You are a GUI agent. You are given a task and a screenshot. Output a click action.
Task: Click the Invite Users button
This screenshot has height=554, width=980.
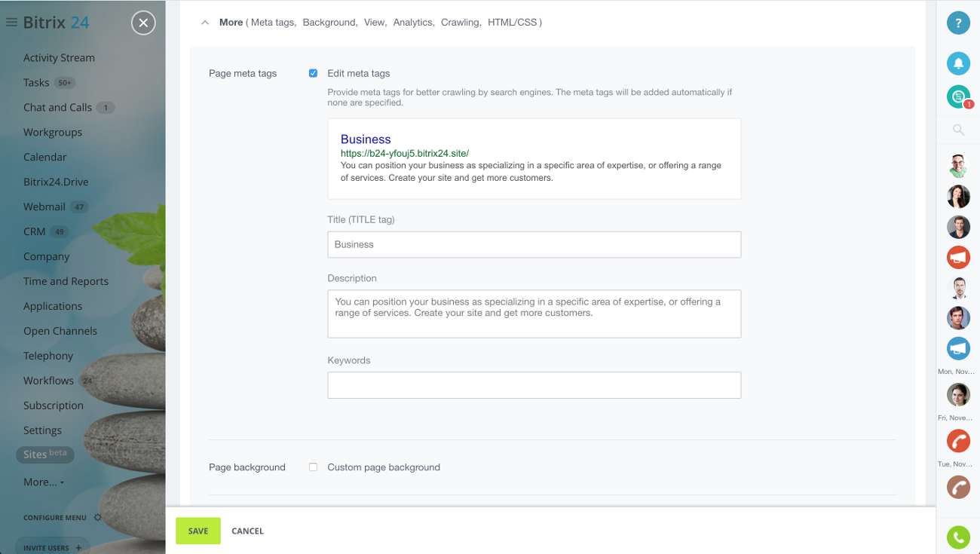tap(52, 547)
